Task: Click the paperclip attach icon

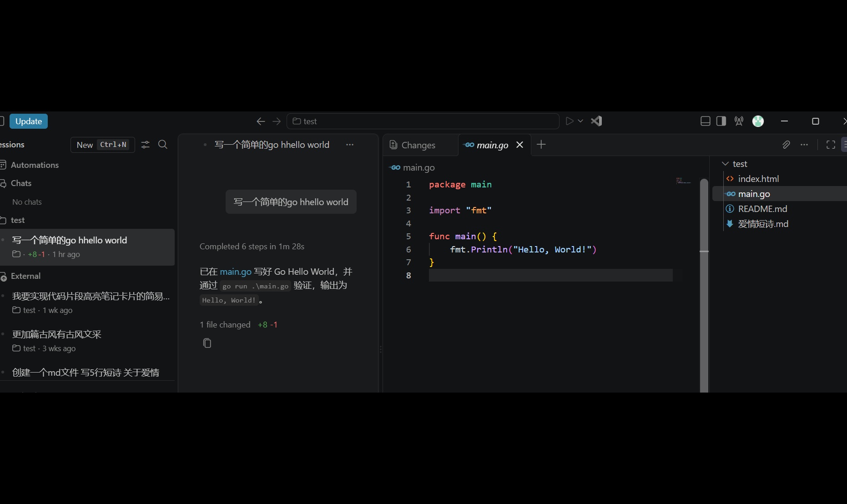Action: [x=786, y=145]
